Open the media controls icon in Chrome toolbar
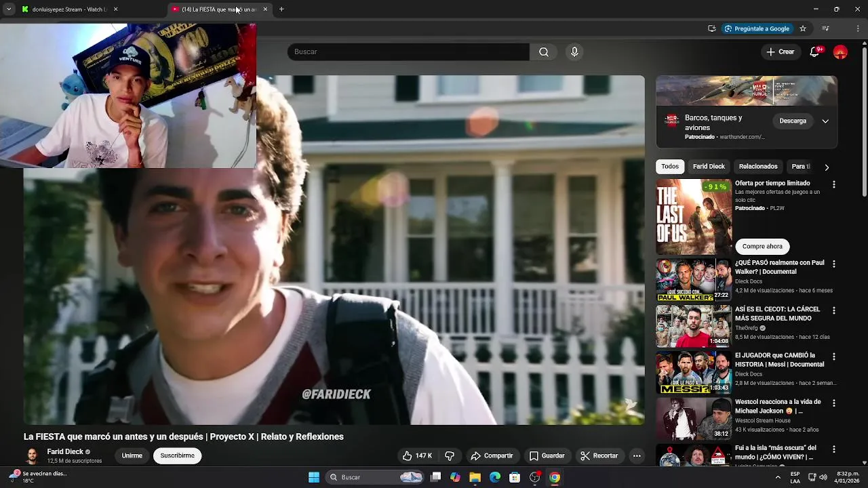Viewport: 868px width, 488px height. (825, 28)
